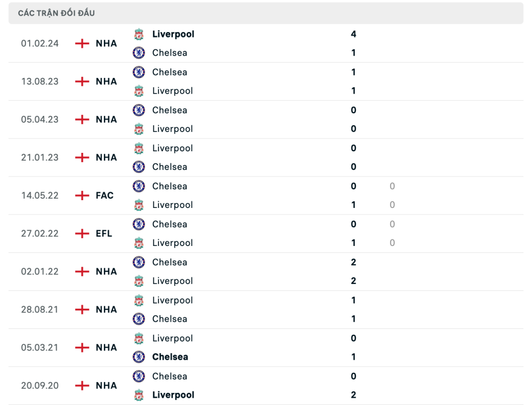Screen dimensions: 532x405
Task: Select the FAC competition label
Action: (104, 195)
